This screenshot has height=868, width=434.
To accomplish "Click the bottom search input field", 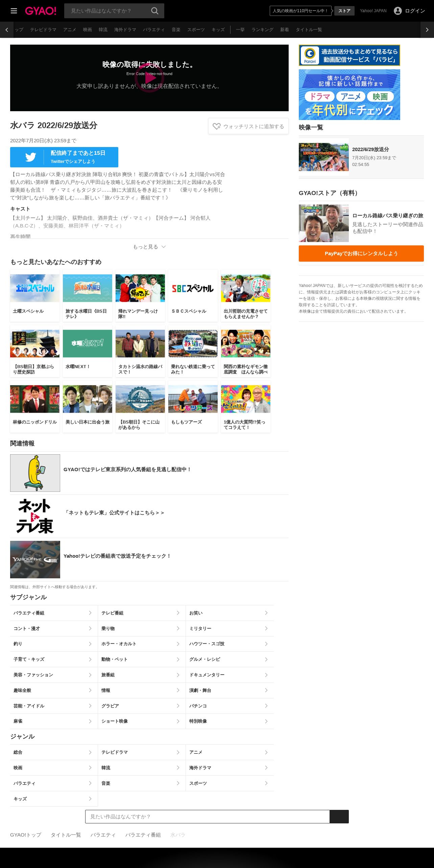I will click(207, 817).
